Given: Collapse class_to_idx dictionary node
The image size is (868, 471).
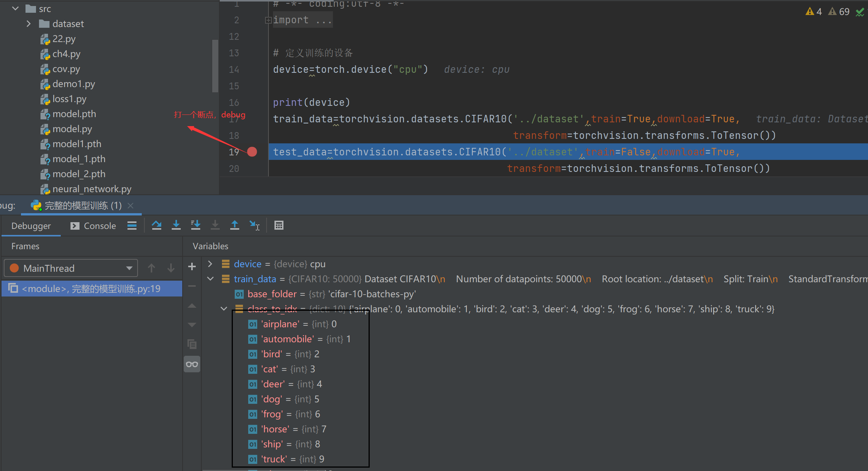Looking at the screenshot, I should (224, 309).
